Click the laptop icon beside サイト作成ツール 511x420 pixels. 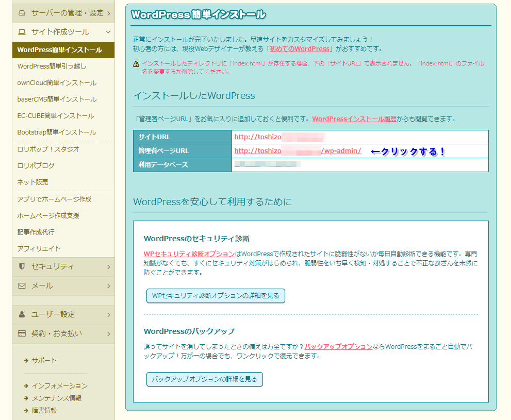[x=22, y=32]
